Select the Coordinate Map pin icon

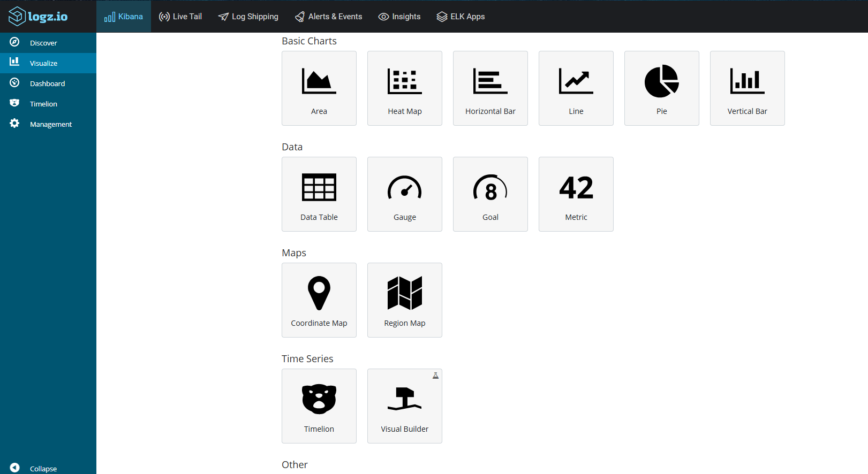point(319,293)
